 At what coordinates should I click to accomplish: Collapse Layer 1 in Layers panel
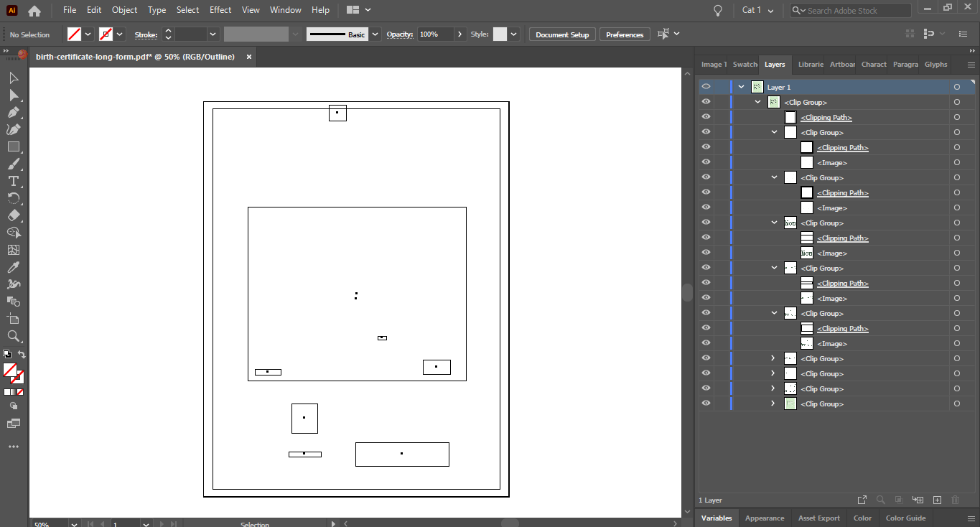point(741,87)
